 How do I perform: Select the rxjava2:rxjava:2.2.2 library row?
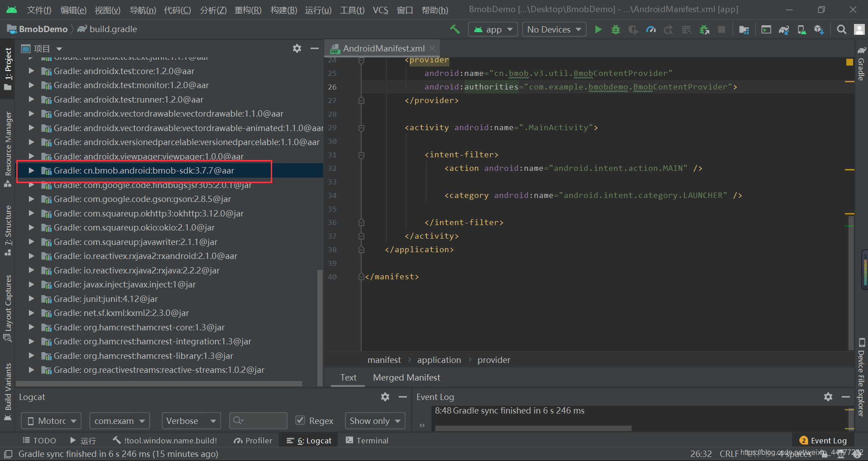170,270
